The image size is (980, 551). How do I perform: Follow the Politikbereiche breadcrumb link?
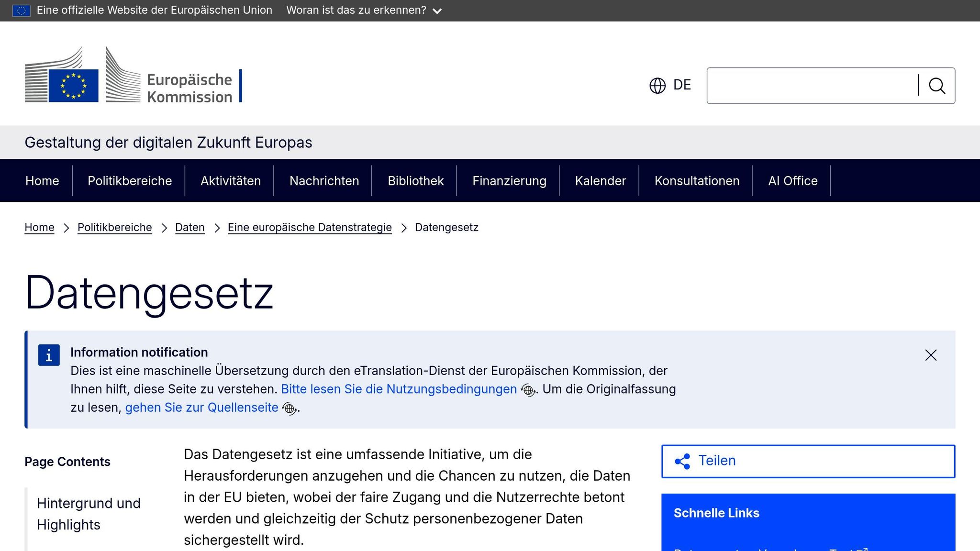point(115,227)
